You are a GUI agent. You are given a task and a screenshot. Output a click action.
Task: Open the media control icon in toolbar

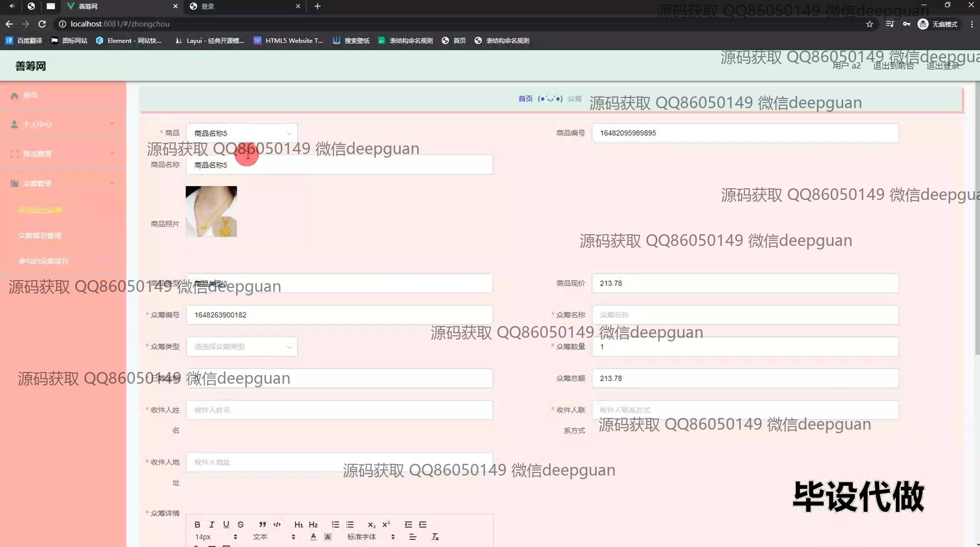pyautogui.click(x=890, y=24)
